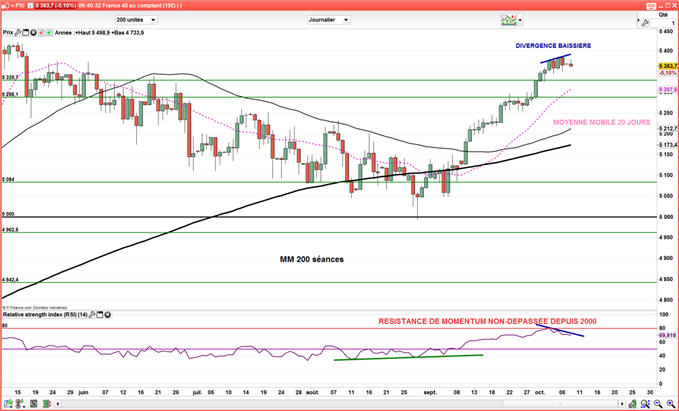
Task: Click the 5 000 level label
Action: click(x=8, y=214)
